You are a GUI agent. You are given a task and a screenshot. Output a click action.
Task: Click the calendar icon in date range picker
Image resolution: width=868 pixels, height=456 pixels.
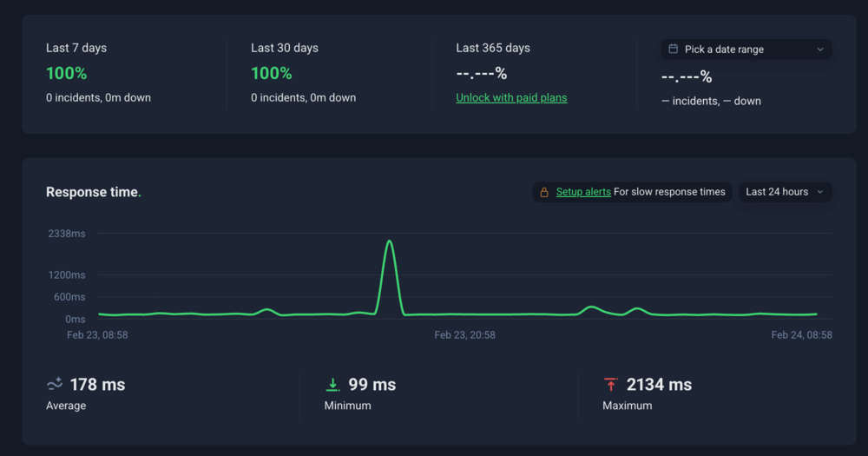tap(674, 50)
